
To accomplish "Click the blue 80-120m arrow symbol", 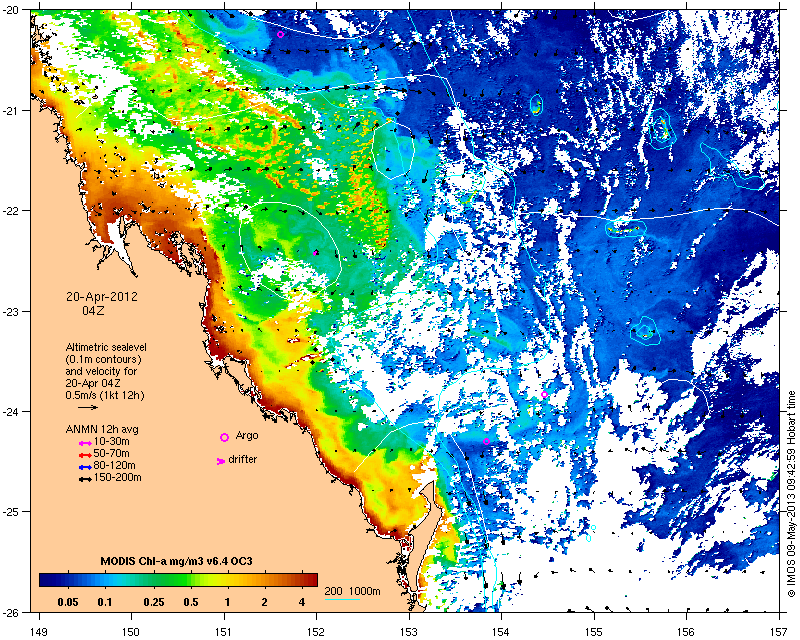I will pos(85,467).
